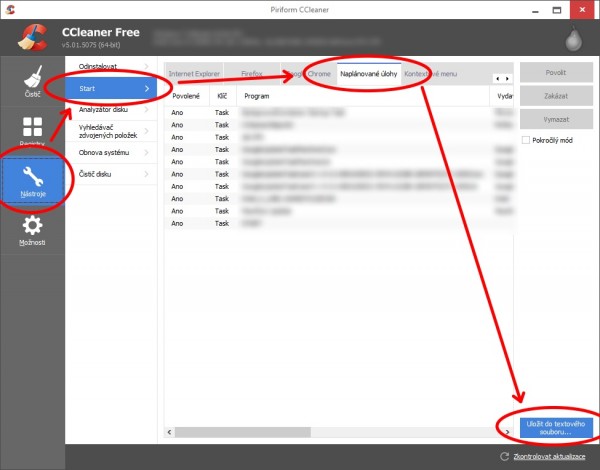Enable the Pokročilý mód checkbox
Image resolution: width=600 pixels, height=470 pixels.
tap(526, 140)
